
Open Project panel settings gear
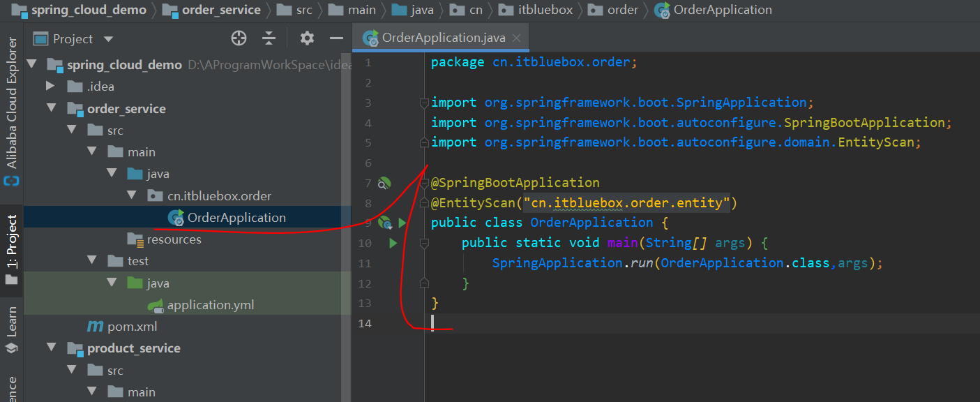click(x=307, y=38)
